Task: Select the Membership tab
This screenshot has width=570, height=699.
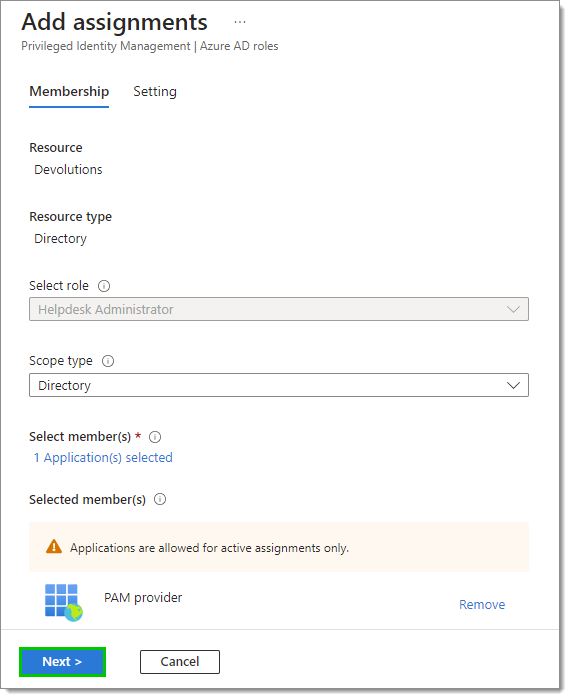Action: (x=69, y=92)
